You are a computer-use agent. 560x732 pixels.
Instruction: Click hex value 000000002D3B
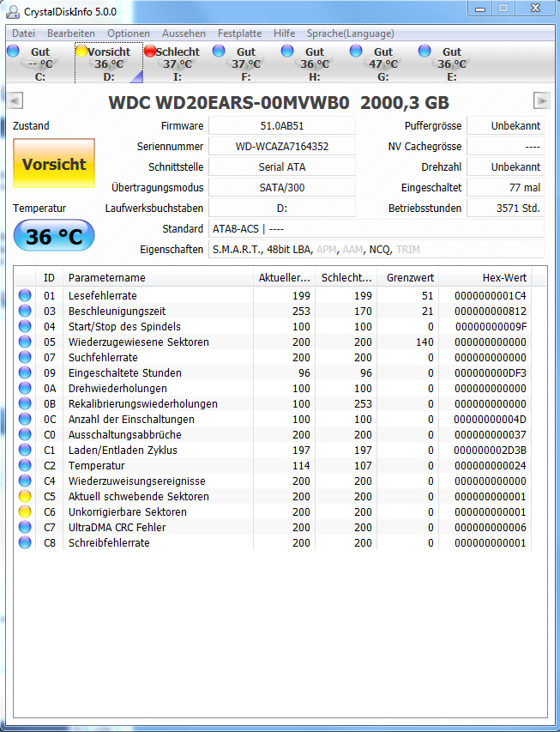[x=490, y=450]
